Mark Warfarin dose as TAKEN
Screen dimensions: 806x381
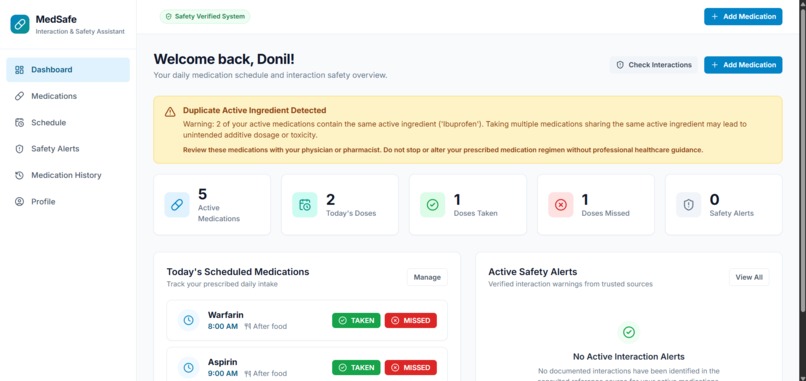[356, 320]
